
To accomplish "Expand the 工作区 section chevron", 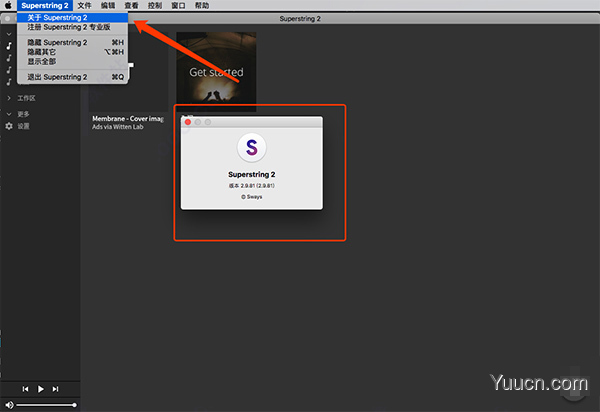I will pyautogui.click(x=9, y=98).
